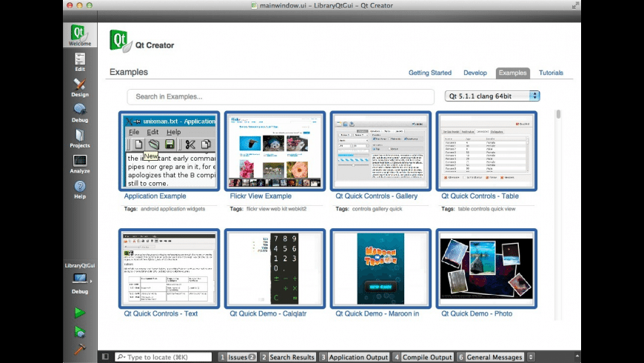Open Qt Quick Demo Photo thumbnail
Image resolution: width=644 pixels, height=363 pixels.
coord(486,268)
